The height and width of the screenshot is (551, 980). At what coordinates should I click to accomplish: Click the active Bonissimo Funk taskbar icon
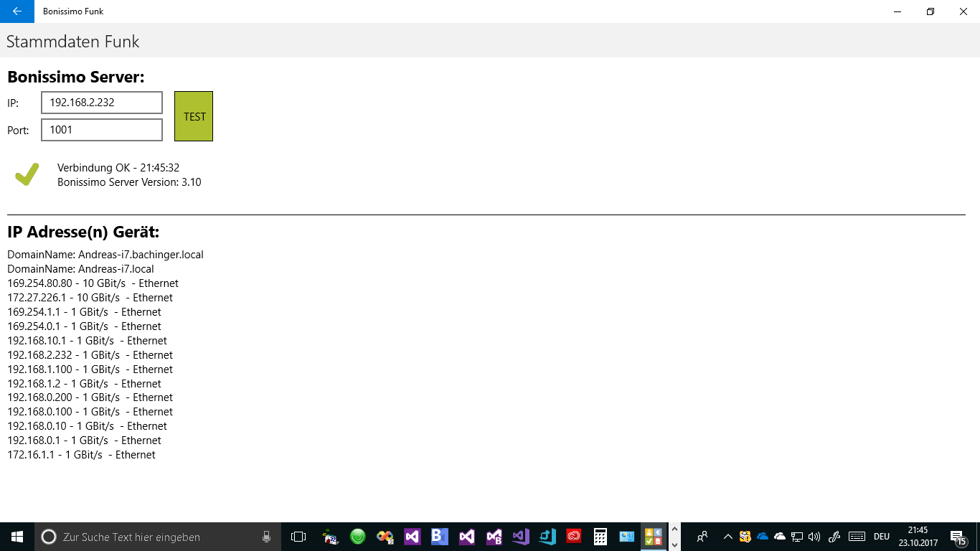pyautogui.click(x=654, y=537)
